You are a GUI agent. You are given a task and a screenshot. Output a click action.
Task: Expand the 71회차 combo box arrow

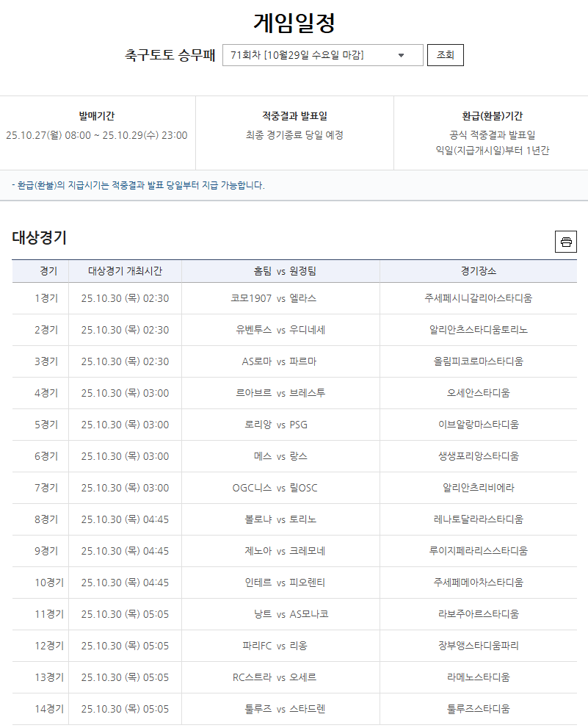click(x=399, y=55)
